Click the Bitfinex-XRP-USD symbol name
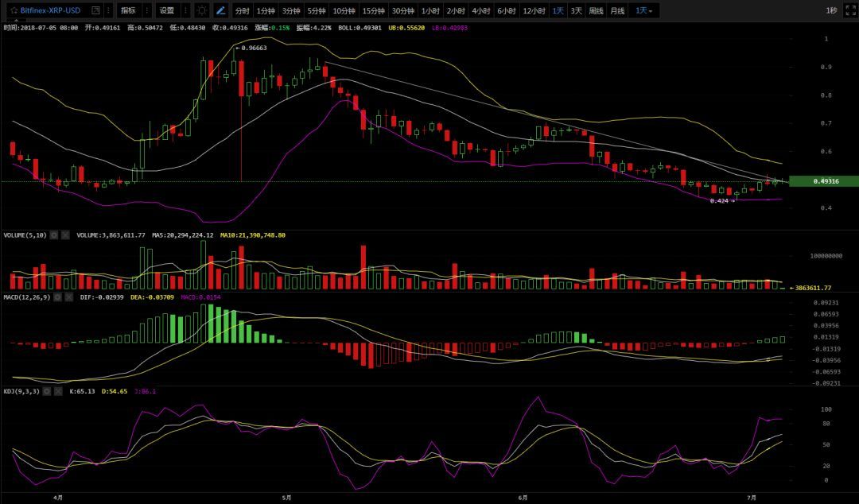The height and width of the screenshot is (504, 859). tap(50, 10)
